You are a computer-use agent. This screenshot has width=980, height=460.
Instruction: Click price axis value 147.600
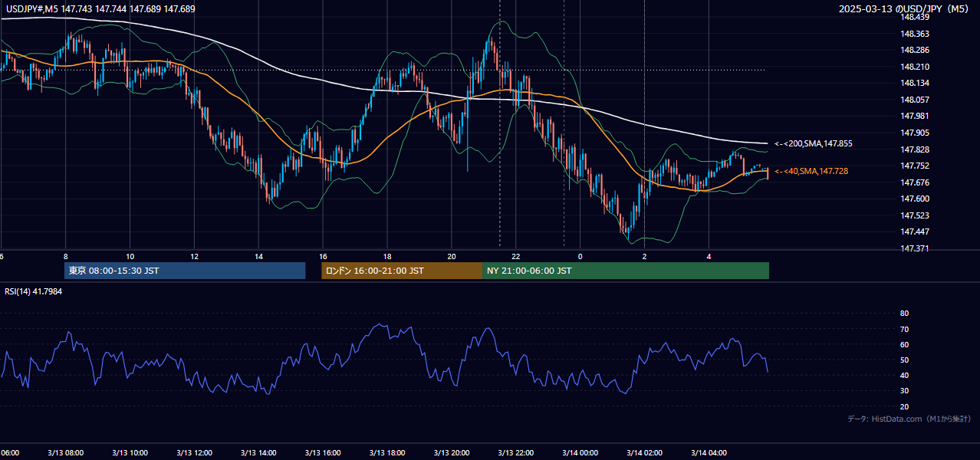coord(916,199)
